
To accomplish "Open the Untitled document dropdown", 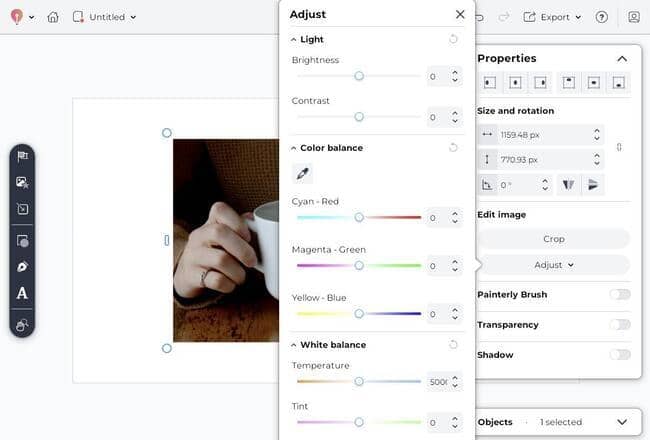I will click(x=104, y=17).
